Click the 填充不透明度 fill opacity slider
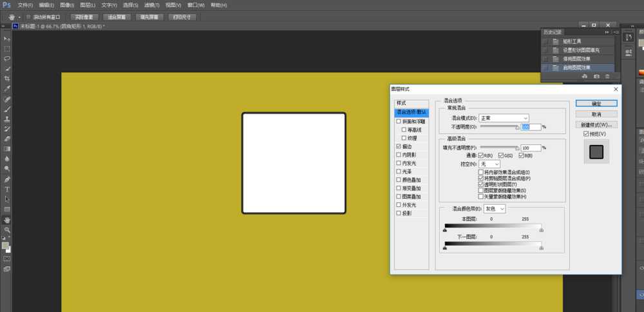644x312 pixels. (x=499, y=148)
